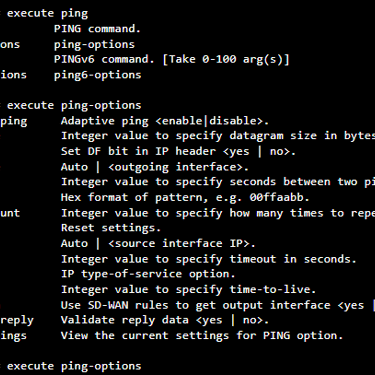The image size is (375, 375).
Task: Click the 'Adaptive ping <enable|disable>' line
Action: tap(165, 121)
